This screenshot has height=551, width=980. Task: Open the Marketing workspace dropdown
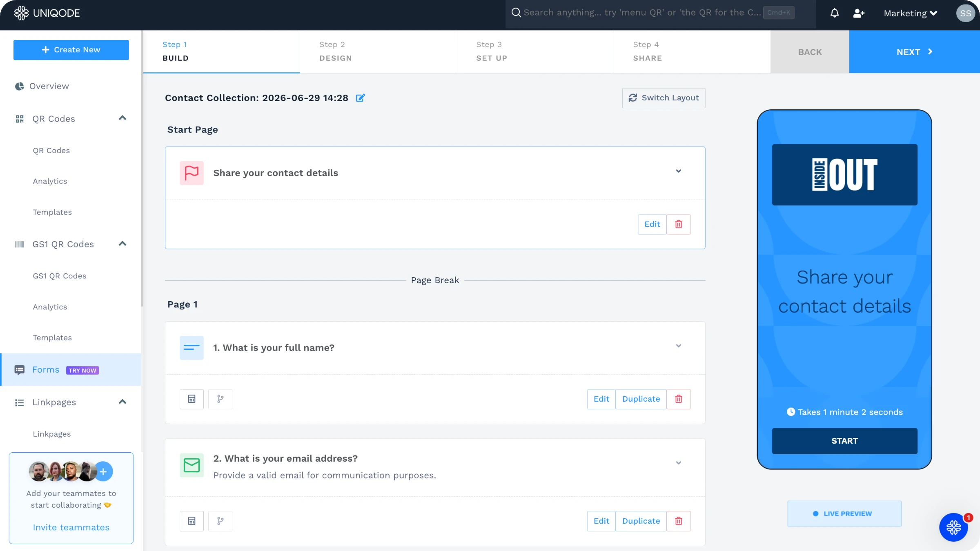911,13
